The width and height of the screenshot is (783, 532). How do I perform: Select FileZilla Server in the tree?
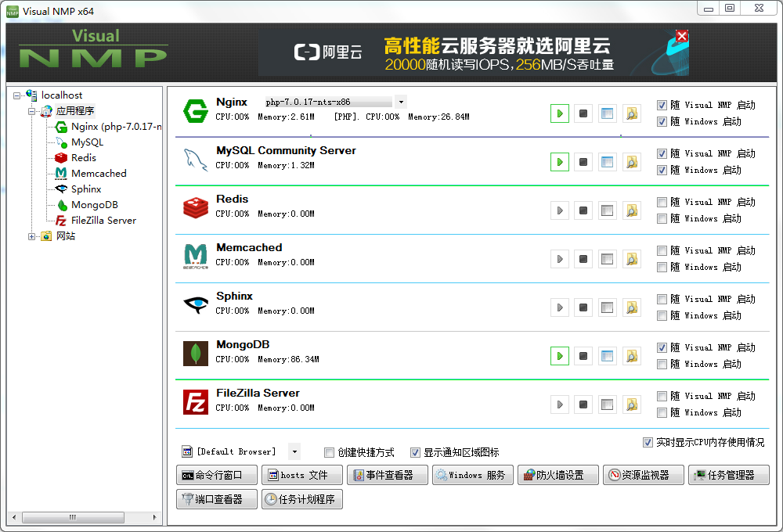coord(103,221)
